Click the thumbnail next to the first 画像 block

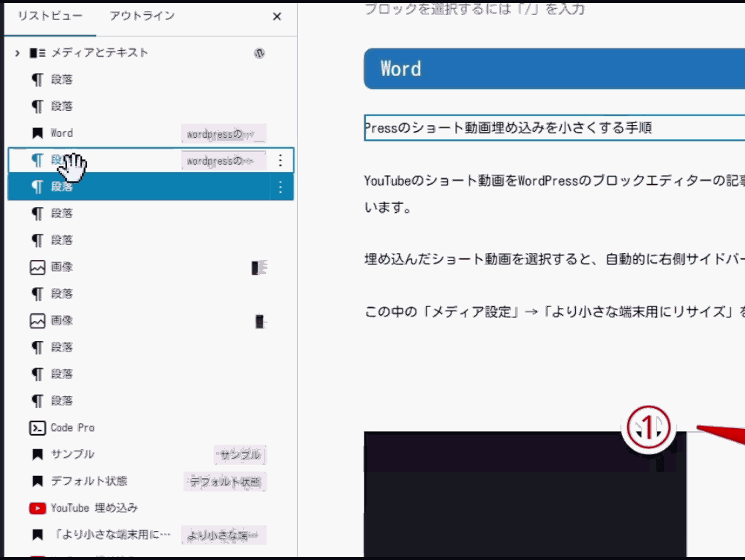pyautogui.click(x=259, y=267)
